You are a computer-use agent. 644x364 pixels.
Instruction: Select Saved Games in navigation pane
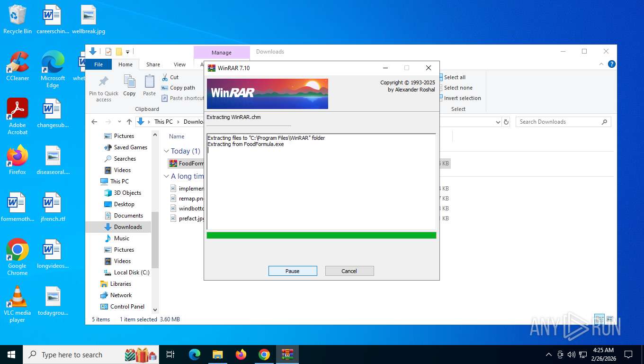click(x=125, y=147)
